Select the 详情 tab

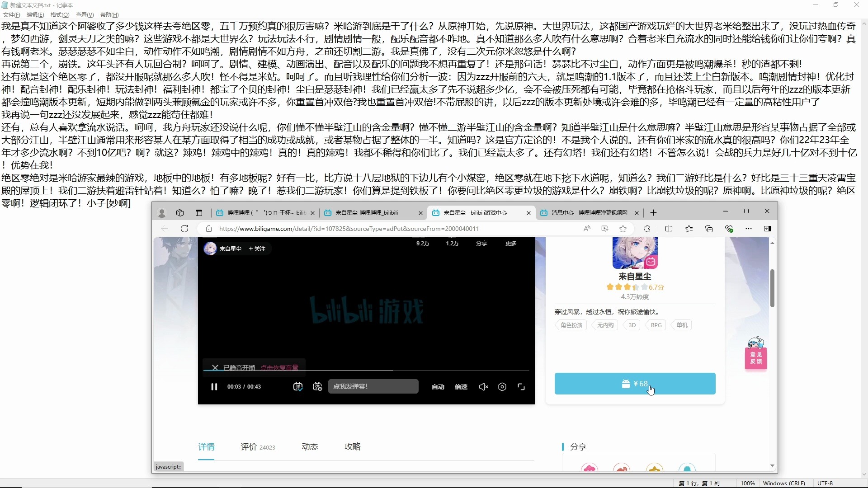pos(206,447)
